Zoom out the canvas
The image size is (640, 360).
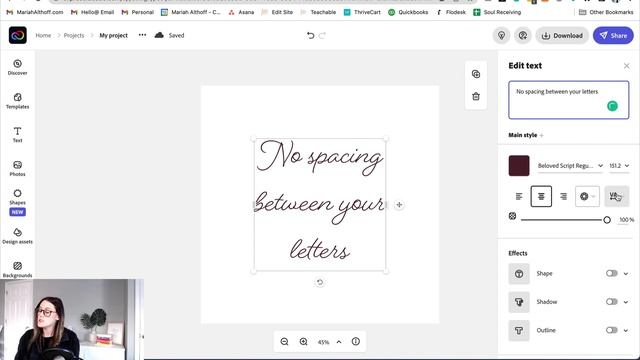(x=284, y=342)
